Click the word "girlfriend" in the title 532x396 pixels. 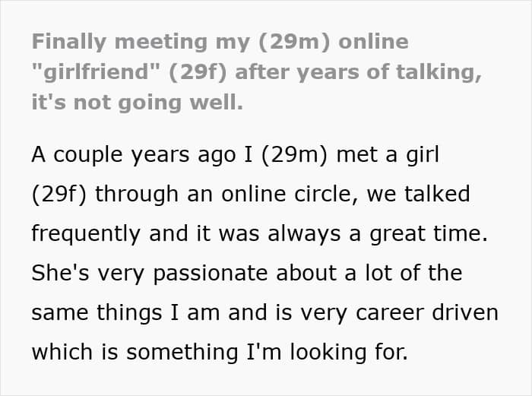click(96, 73)
